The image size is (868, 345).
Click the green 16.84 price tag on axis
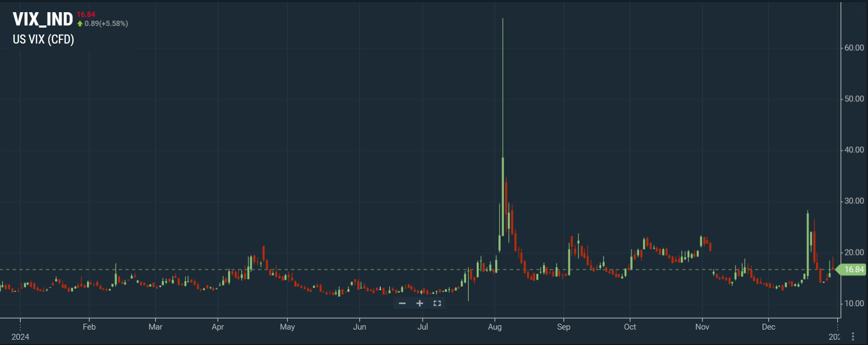[x=853, y=270]
